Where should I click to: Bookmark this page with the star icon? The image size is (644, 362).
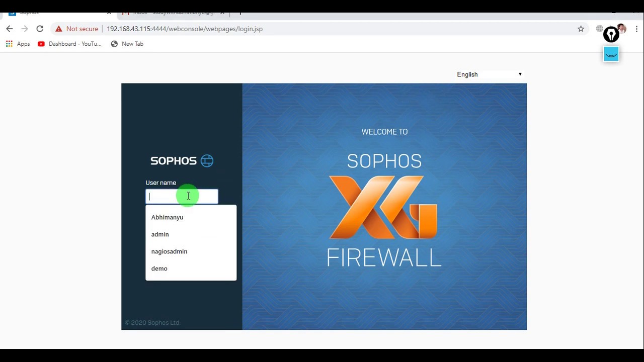click(581, 29)
